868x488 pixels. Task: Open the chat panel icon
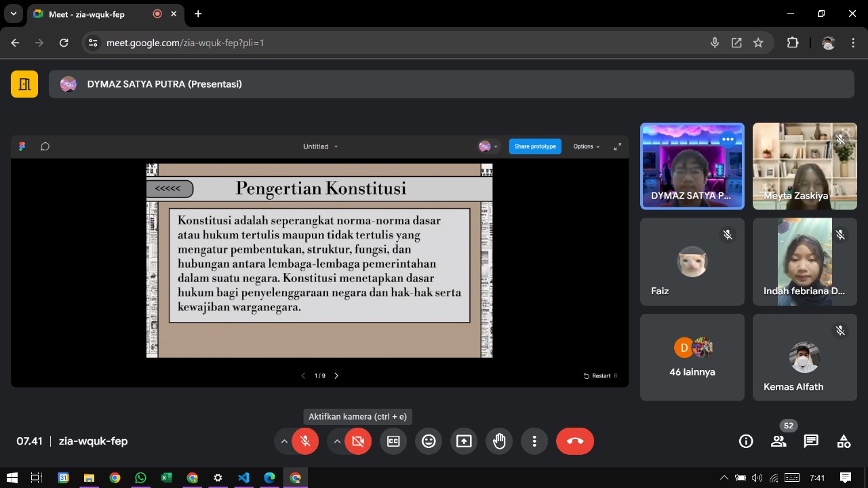point(811,441)
